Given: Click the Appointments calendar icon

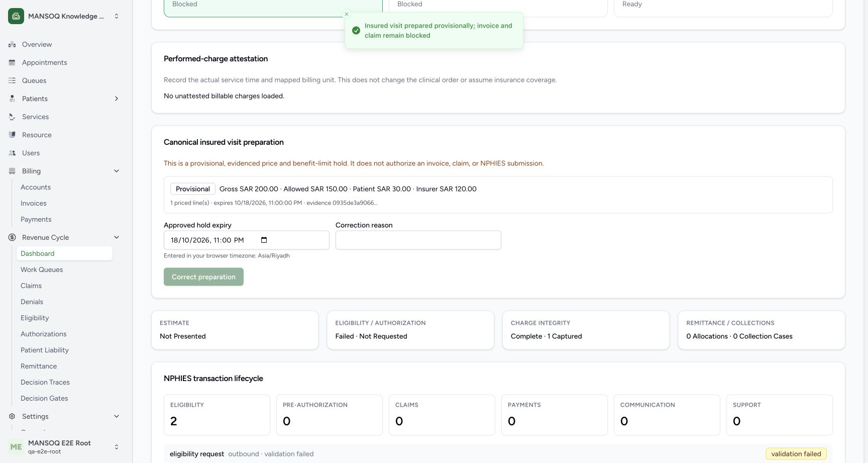Looking at the screenshot, I should click(x=12, y=62).
